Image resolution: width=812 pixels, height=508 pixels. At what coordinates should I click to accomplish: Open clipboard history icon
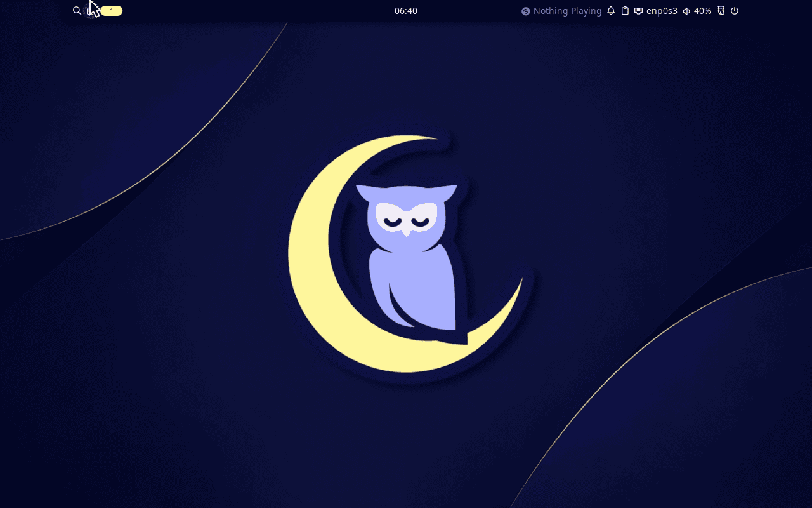(625, 11)
